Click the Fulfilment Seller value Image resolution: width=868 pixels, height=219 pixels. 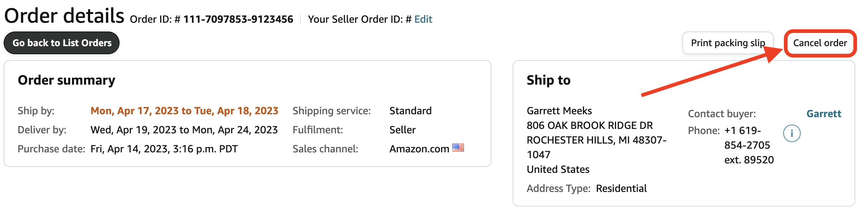pos(403,130)
